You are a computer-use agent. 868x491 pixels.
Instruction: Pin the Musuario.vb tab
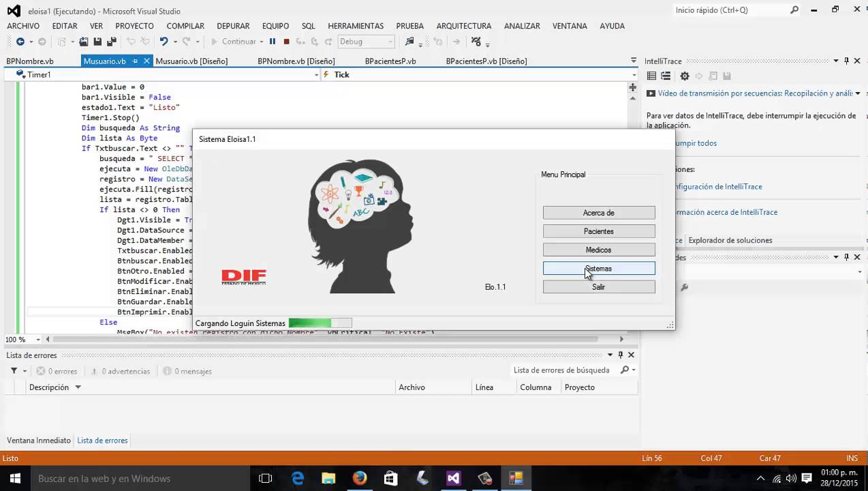[x=135, y=61]
